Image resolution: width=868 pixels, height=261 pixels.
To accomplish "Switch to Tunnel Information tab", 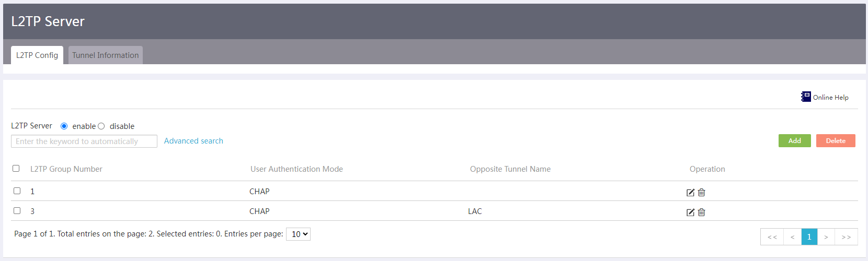I will pyautogui.click(x=106, y=55).
